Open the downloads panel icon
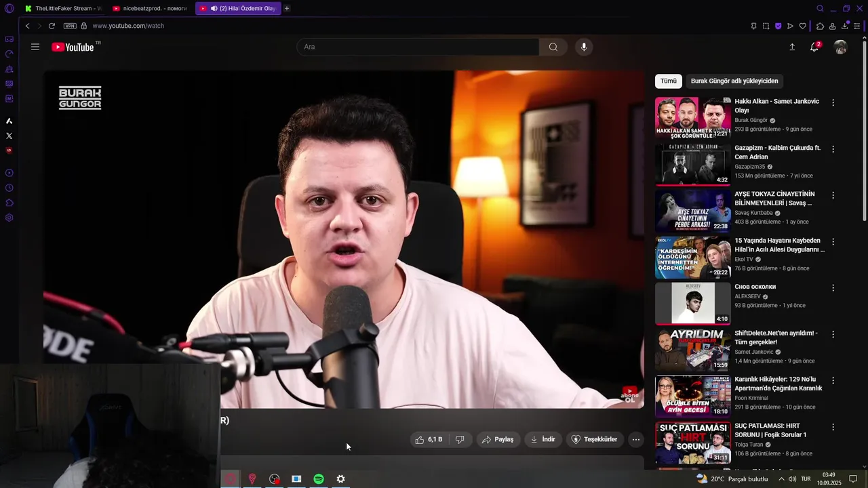Image resolution: width=868 pixels, height=488 pixels. (x=845, y=26)
